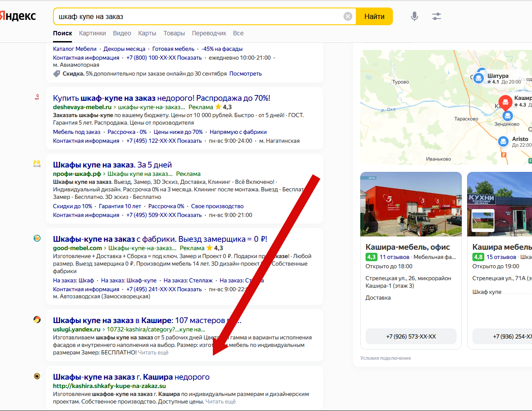Open Гарантия 10 лет sitelink
The image size is (532, 411).
pyautogui.click(x=120, y=206)
